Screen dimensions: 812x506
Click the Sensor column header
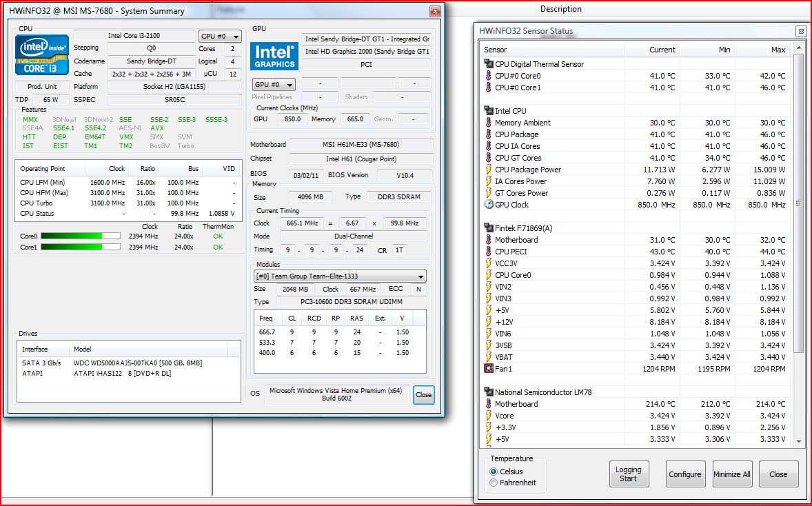click(x=551, y=50)
